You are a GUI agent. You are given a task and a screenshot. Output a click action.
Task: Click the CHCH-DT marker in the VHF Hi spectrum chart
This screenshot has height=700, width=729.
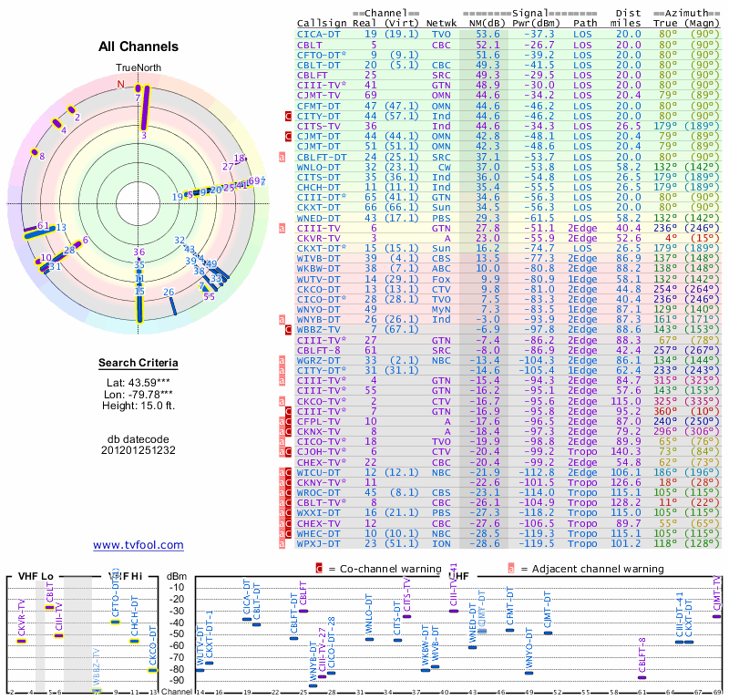[x=134, y=642]
